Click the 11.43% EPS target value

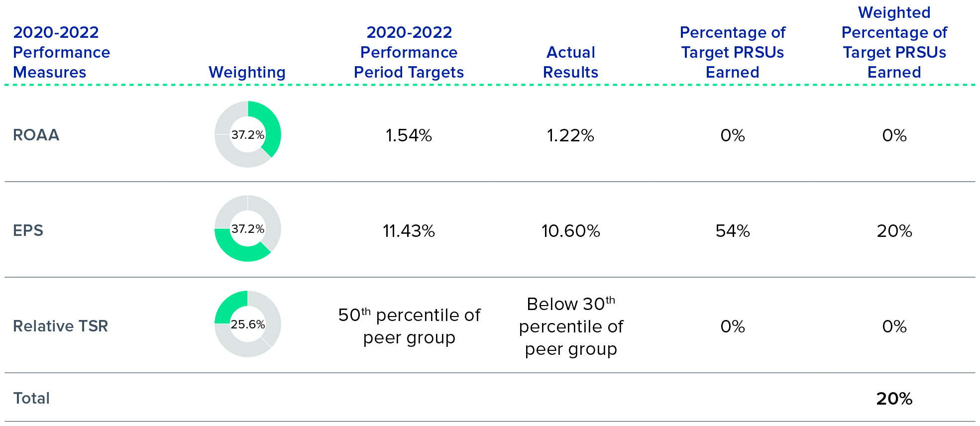tap(409, 231)
